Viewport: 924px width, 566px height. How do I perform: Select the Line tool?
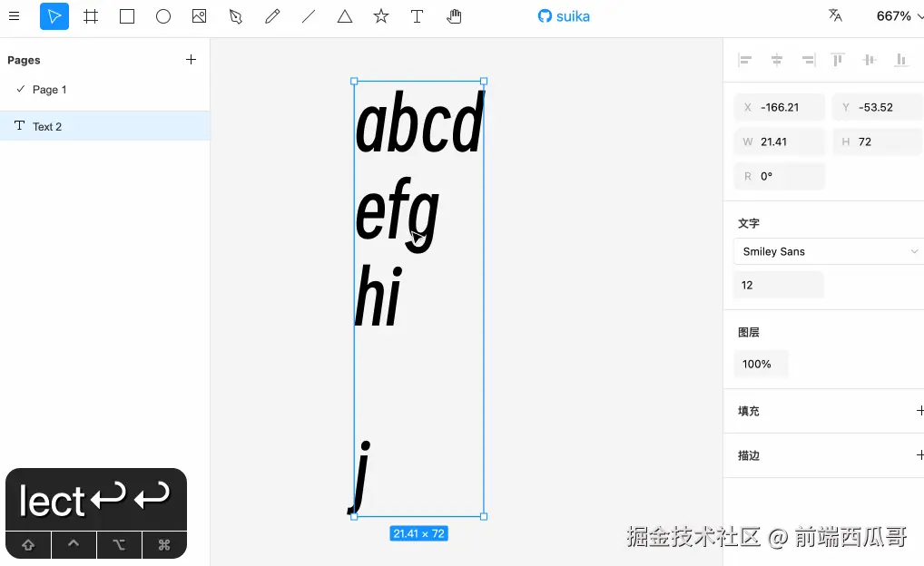coord(309,16)
